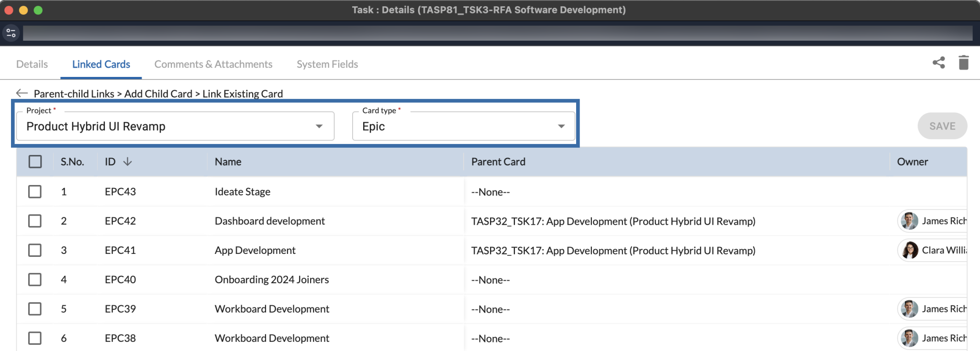Click --None-- parent card in EPC40 row
980x351 pixels.
point(490,280)
